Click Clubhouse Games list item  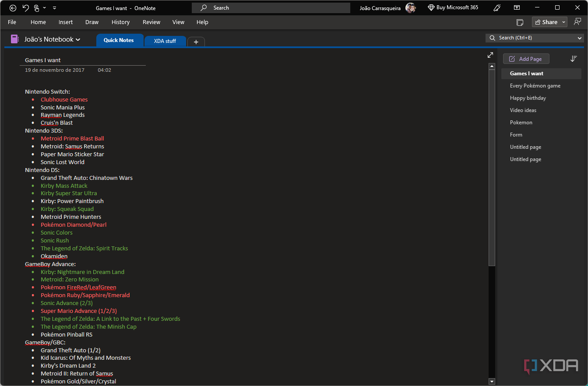64,99
